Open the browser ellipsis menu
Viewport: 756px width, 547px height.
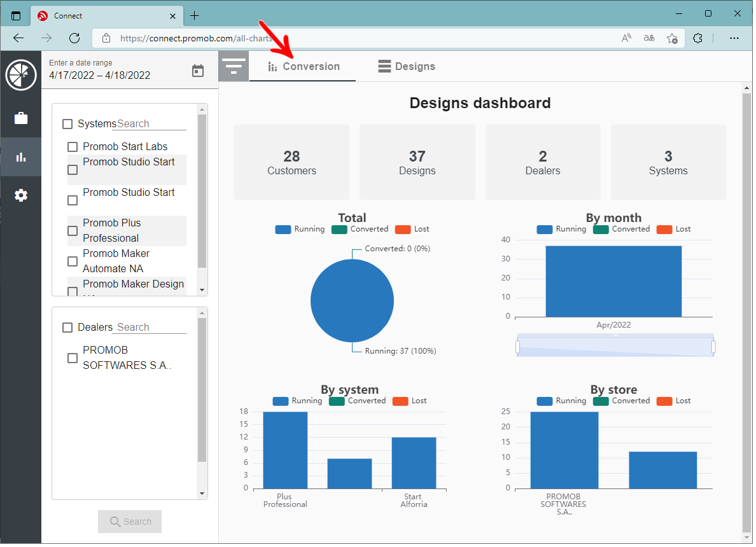(735, 38)
